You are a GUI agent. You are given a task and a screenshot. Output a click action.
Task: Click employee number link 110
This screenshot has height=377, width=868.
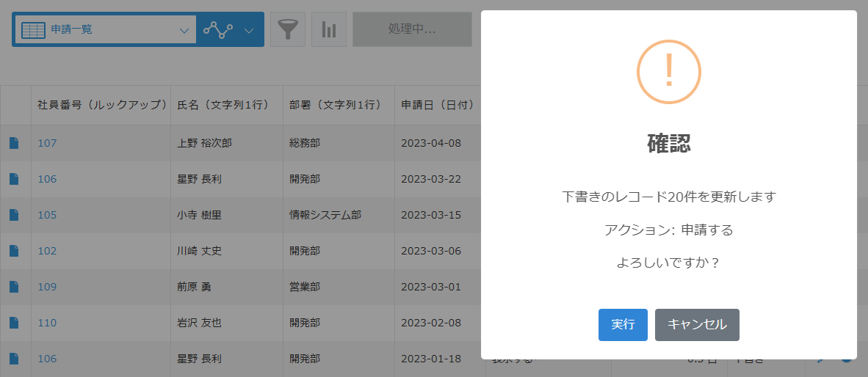pyautogui.click(x=47, y=323)
